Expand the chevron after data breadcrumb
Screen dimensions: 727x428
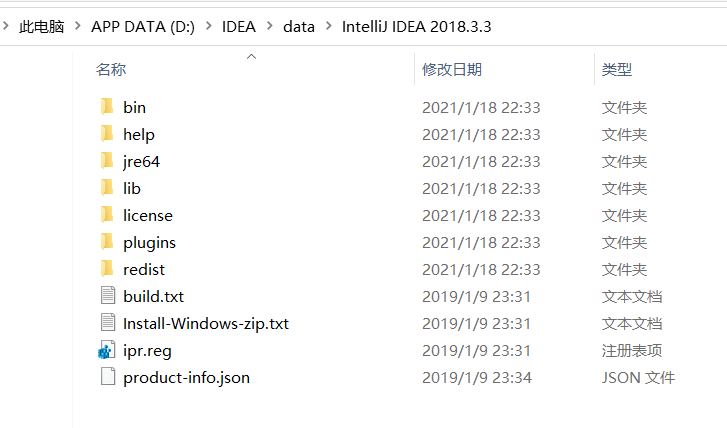pos(329,26)
